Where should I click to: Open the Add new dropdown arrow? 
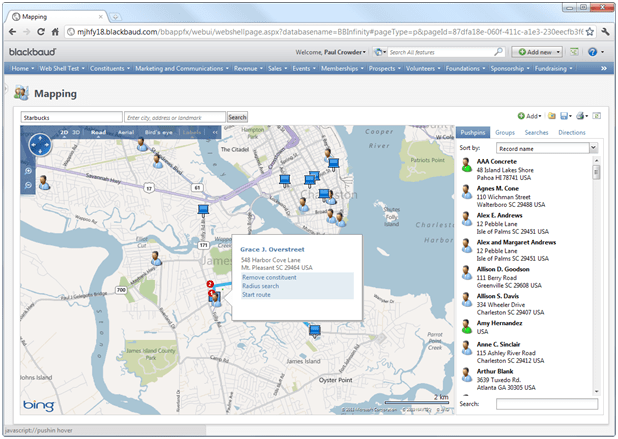coord(558,52)
